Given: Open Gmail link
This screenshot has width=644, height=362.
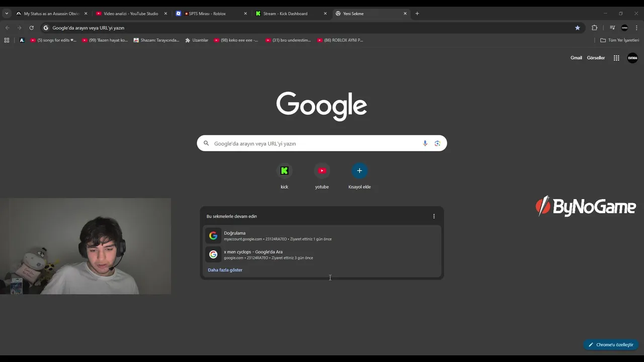Looking at the screenshot, I should click(x=576, y=58).
